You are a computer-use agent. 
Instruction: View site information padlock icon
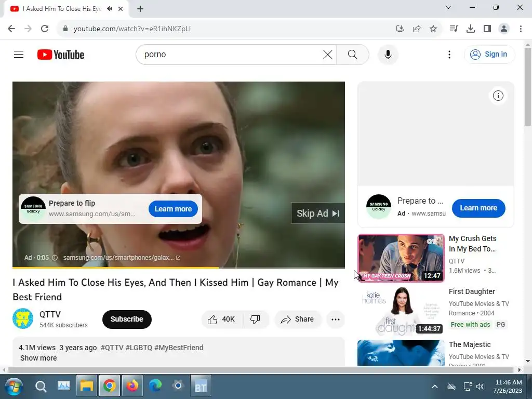[x=65, y=29]
